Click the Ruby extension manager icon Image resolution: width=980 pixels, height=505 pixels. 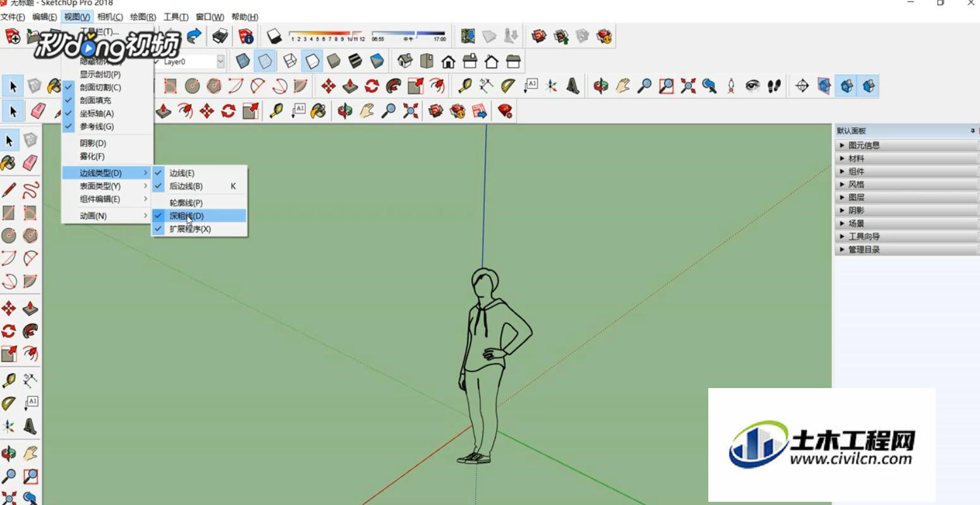(505, 111)
